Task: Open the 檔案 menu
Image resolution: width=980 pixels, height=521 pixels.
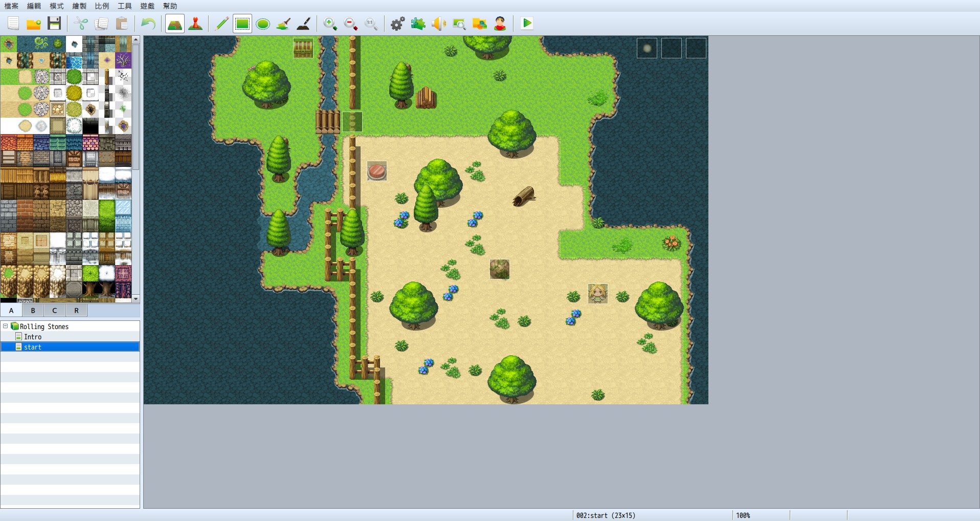Action: point(11,6)
